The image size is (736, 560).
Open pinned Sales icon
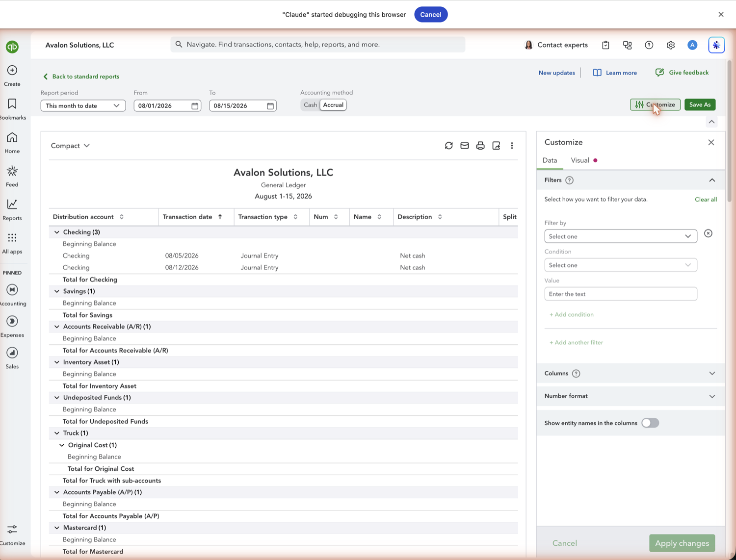tap(12, 353)
